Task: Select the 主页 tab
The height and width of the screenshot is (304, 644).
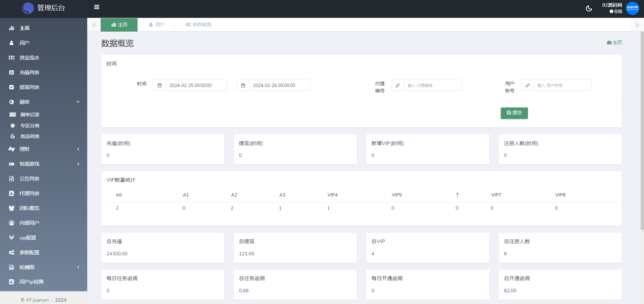Action: click(119, 25)
